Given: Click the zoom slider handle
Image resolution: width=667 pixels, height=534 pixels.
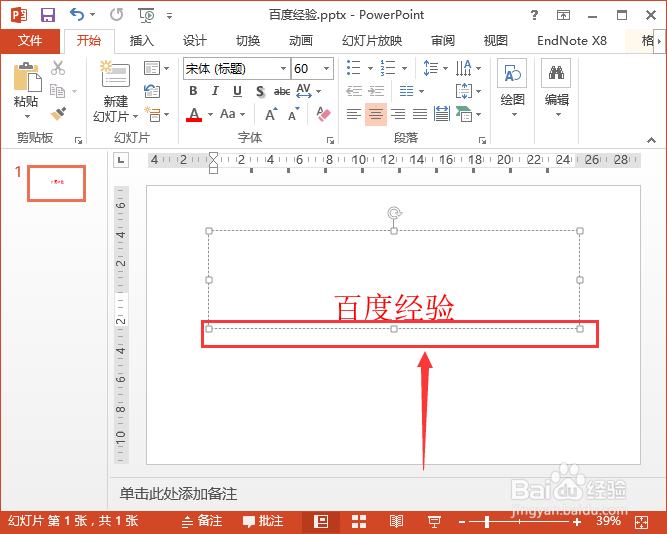Looking at the screenshot, I should (487, 522).
